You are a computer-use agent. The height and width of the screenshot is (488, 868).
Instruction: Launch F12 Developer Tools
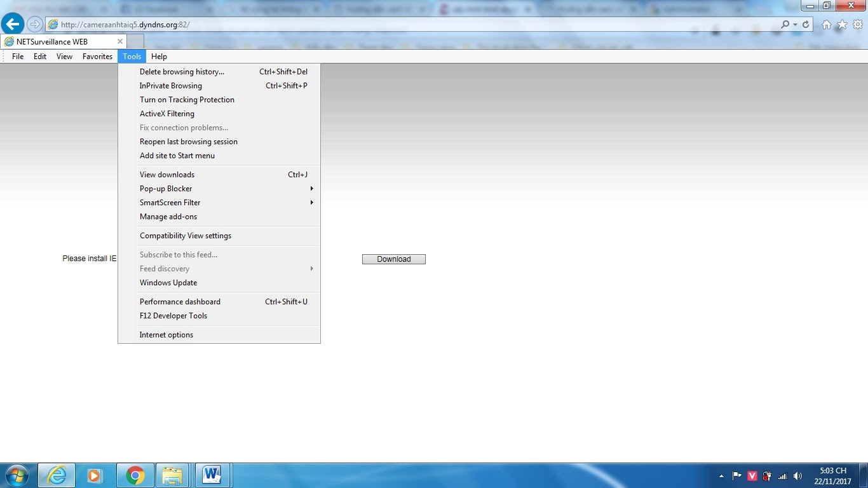click(219, 316)
